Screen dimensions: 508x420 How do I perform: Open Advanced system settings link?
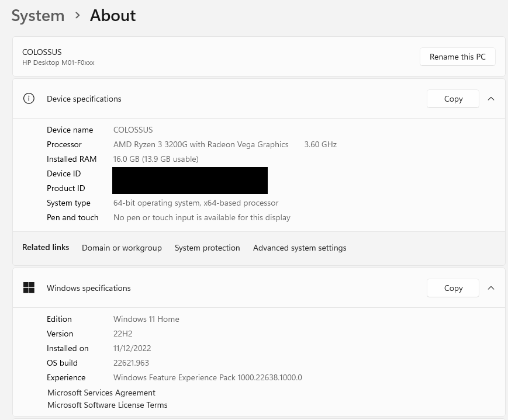[x=300, y=248]
